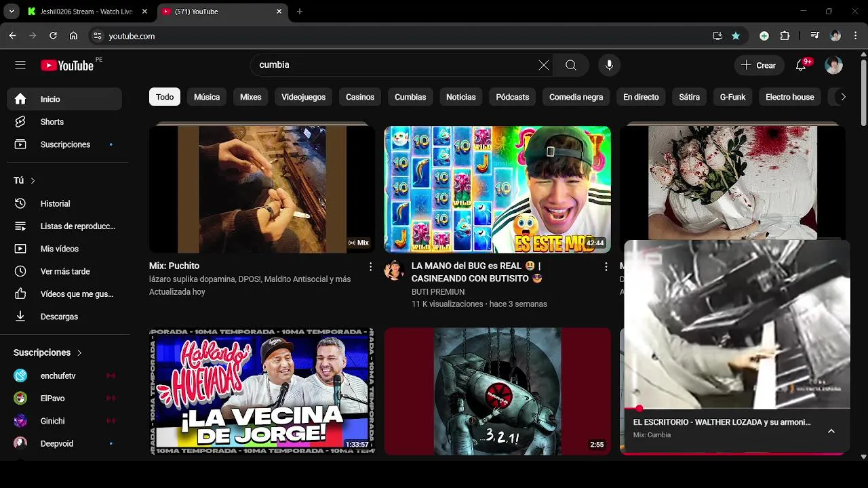Select the Videojuegos filter chip
This screenshot has width=868, height=488.
[x=304, y=97]
